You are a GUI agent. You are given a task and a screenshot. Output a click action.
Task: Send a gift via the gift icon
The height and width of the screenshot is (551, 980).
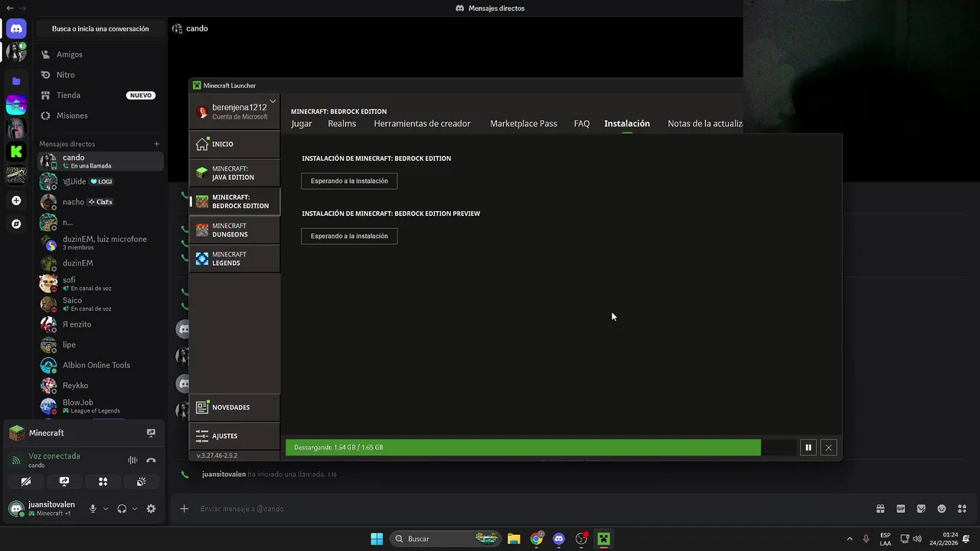pyautogui.click(x=880, y=509)
